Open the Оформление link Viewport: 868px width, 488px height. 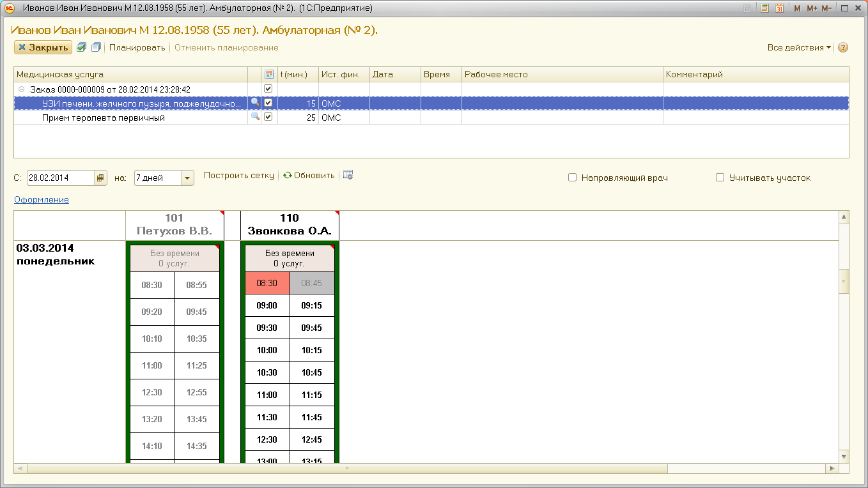pyautogui.click(x=41, y=199)
